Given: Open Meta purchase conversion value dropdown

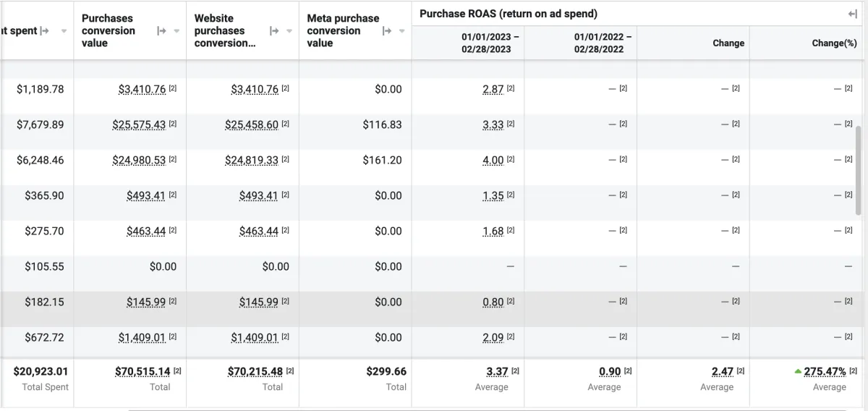Looking at the screenshot, I should click(x=402, y=31).
